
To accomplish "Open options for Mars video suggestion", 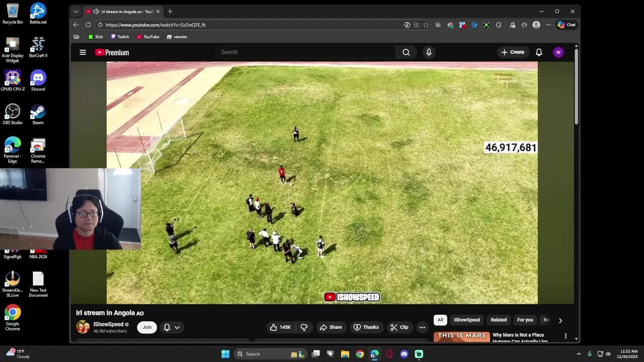I will point(566,336).
